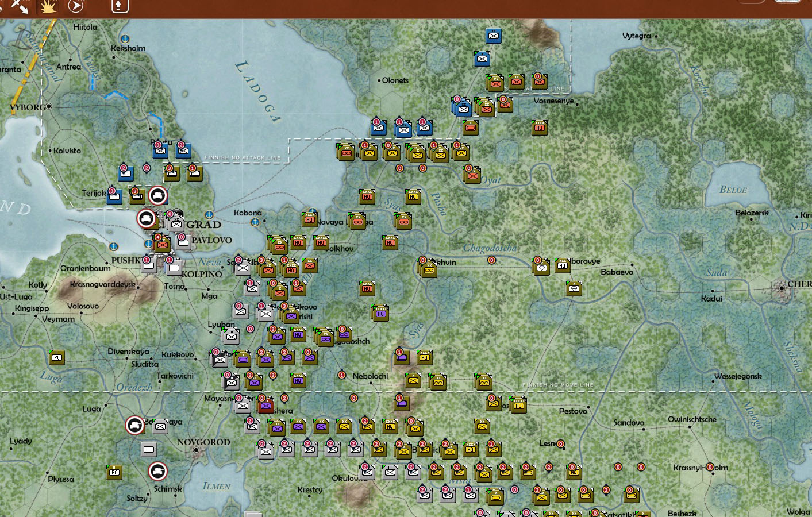Select the circular tank marker nearest Terijoki
This screenshot has height=517, width=812.
(158, 196)
